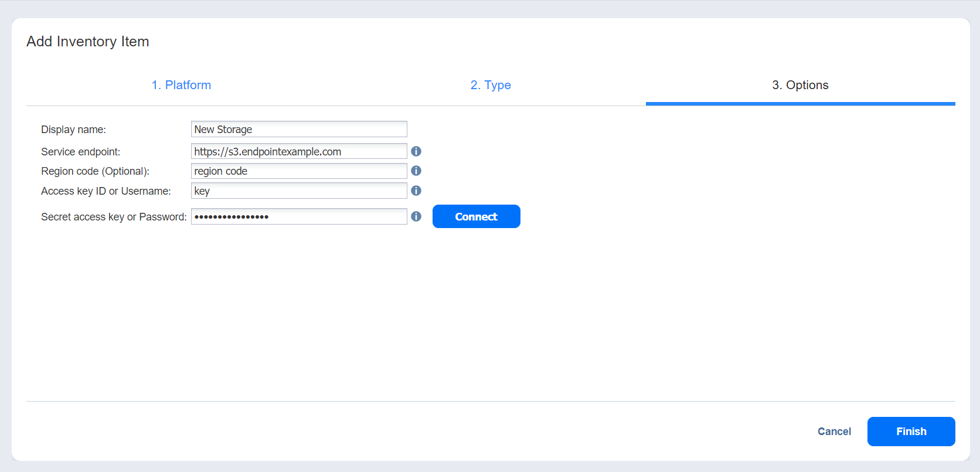
Task: Click Finish to add the inventory item
Action: coord(911,432)
